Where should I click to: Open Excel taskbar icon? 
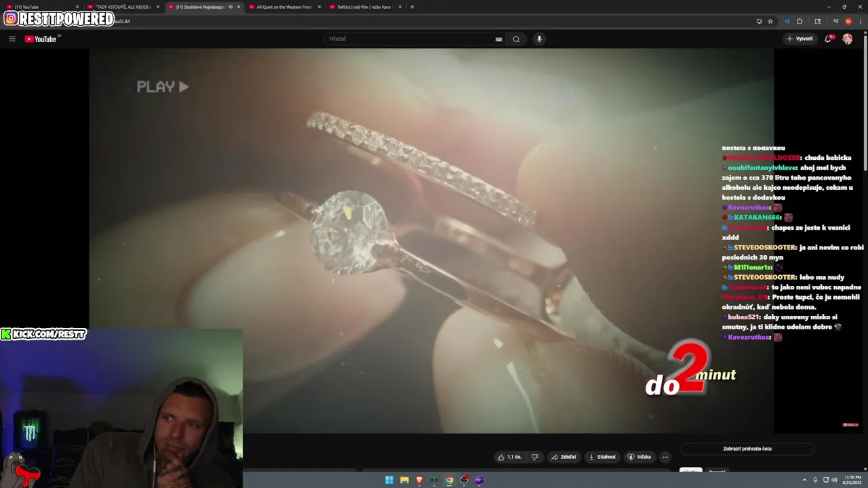(x=434, y=480)
